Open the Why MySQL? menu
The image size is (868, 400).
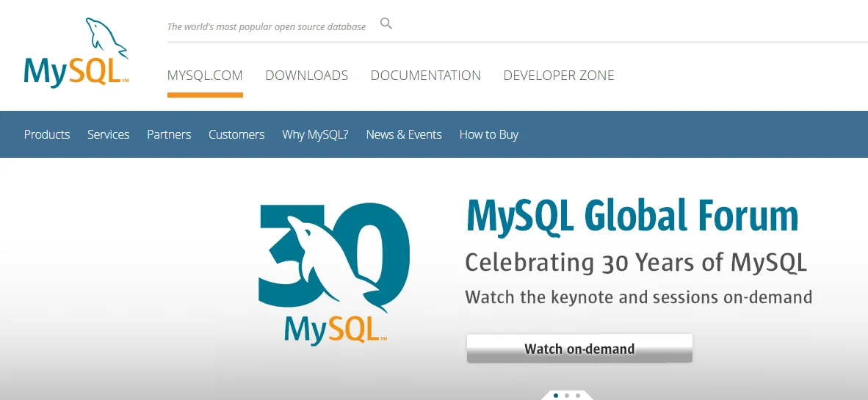click(x=315, y=134)
